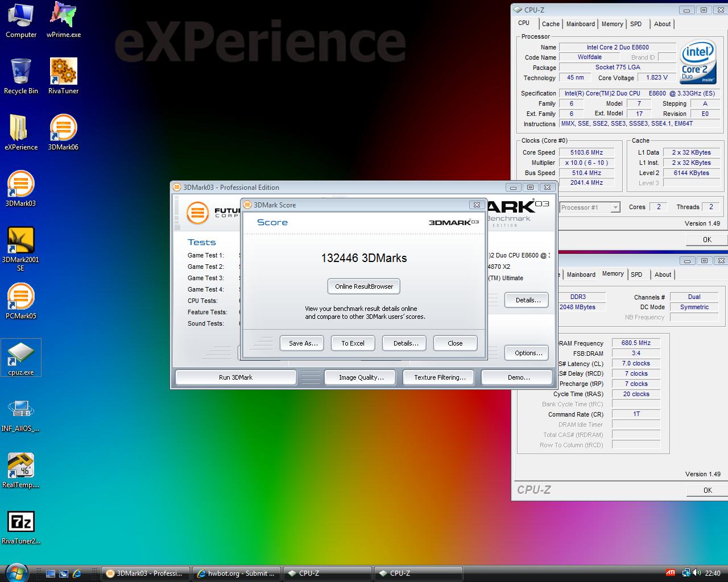Open the eXPerience folder
Viewport: 728px width, 582px height.
click(21, 132)
